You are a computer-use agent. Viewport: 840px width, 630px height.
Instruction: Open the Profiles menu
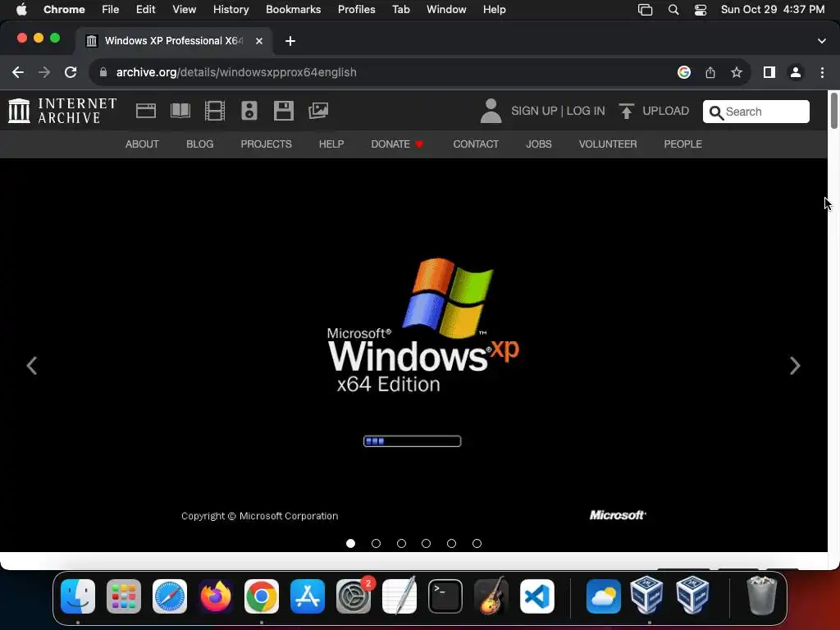pyautogui.click(x=356, y=10)
